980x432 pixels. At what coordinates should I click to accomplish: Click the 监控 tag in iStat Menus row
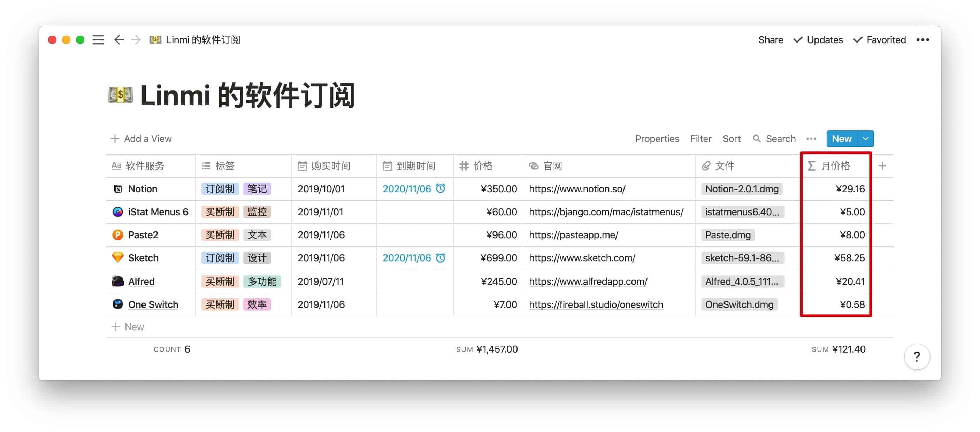[x=257, y=212]
